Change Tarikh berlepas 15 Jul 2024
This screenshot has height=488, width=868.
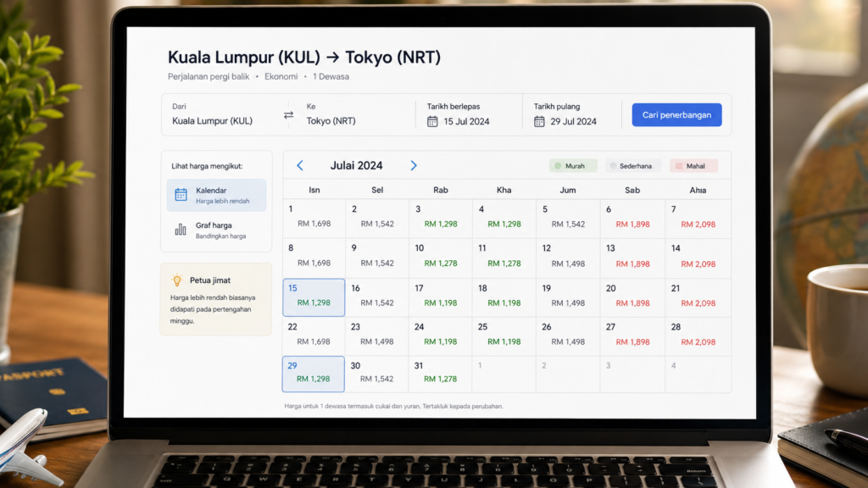[x=468, y=114]
